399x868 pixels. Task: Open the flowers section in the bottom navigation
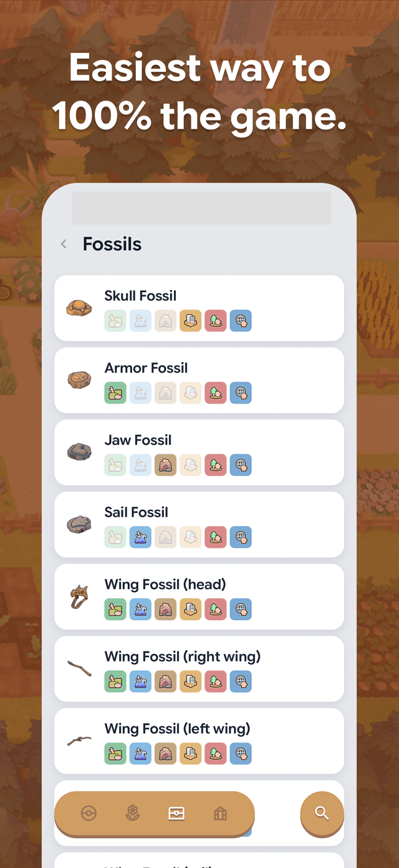[132, 813]
